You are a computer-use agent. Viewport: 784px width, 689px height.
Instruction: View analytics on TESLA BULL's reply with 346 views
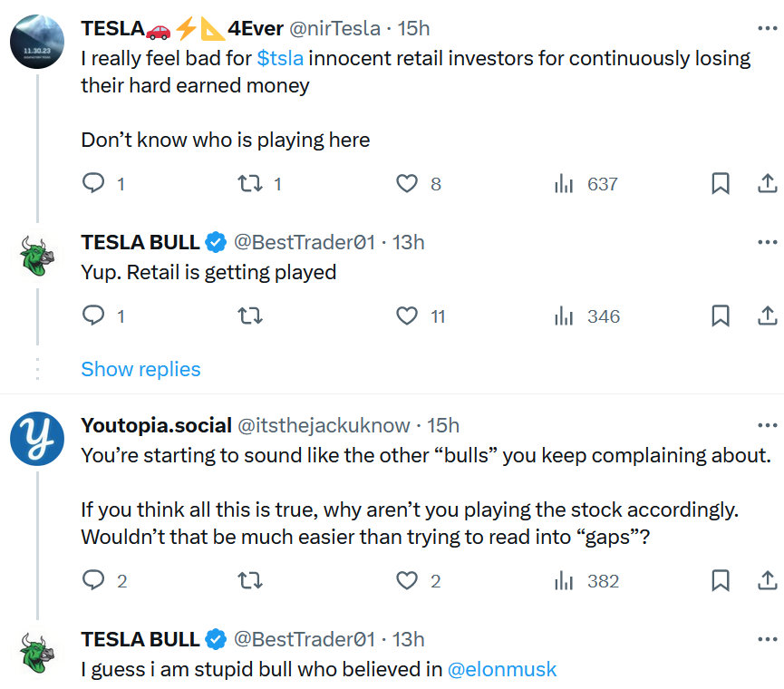[x=564, y=315]
